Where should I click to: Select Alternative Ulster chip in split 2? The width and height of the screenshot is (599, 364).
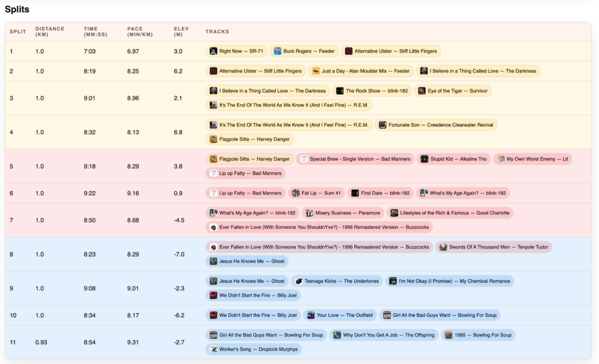point(256,71)
